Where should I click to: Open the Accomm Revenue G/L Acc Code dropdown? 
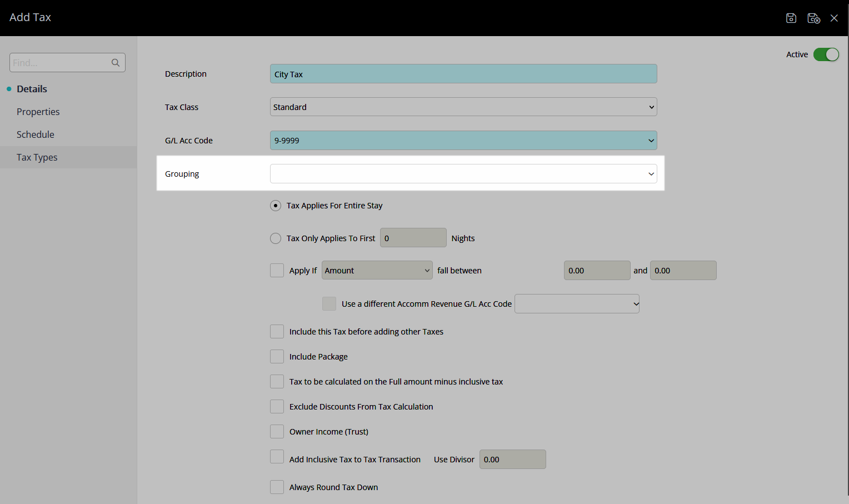(x=577, y=303)
